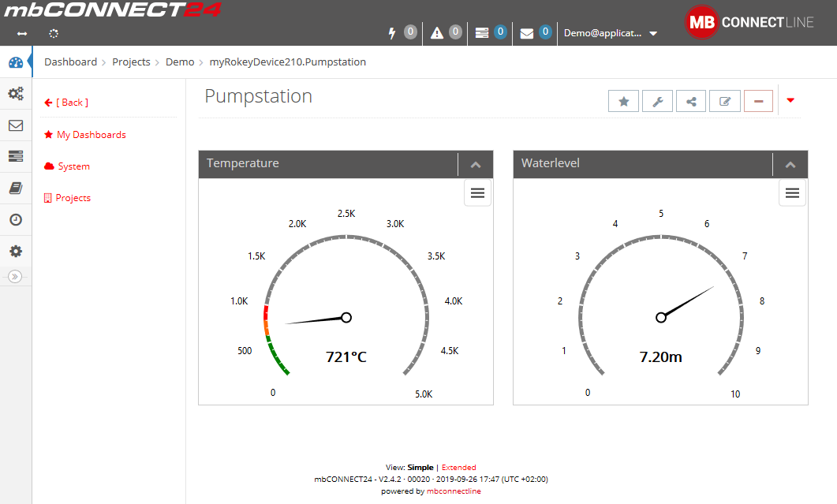
Task: Open the book sidebar icon
Action: coord(16,188)
